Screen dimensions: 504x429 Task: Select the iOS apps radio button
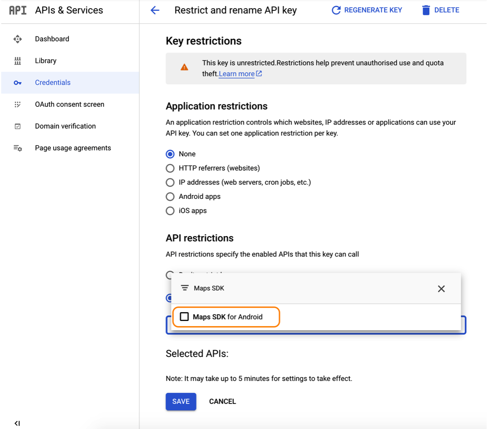coord(170,210)
